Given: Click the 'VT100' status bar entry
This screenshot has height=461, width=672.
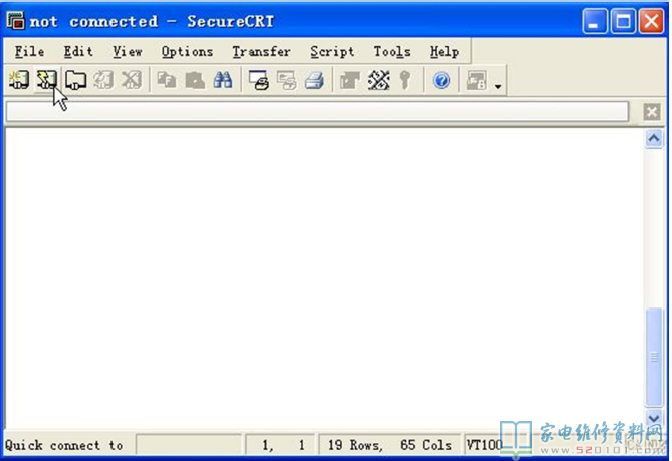Looking at the screenshot, I should 484,445.
